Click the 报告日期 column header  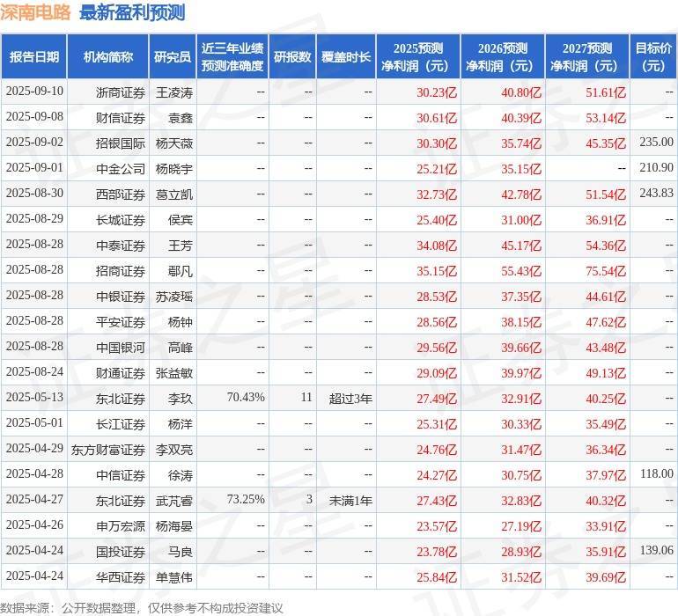point(33,57)
